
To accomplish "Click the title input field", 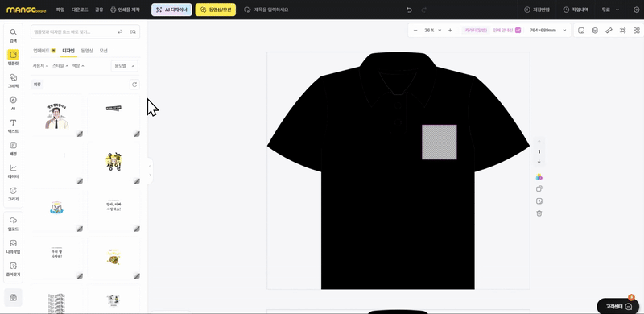I will (x=271, y=10).
